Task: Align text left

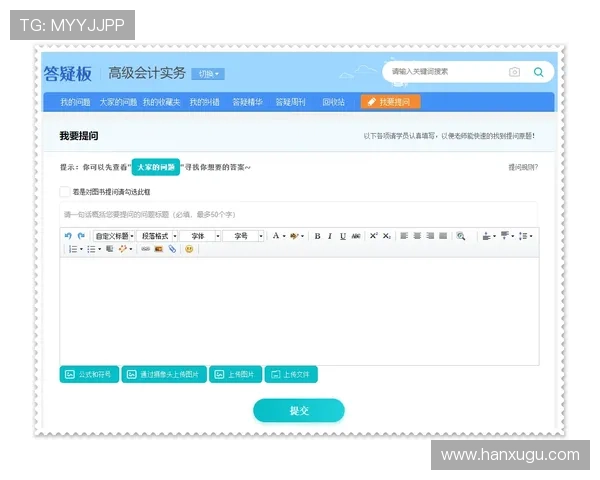Action: click(404, 236)
